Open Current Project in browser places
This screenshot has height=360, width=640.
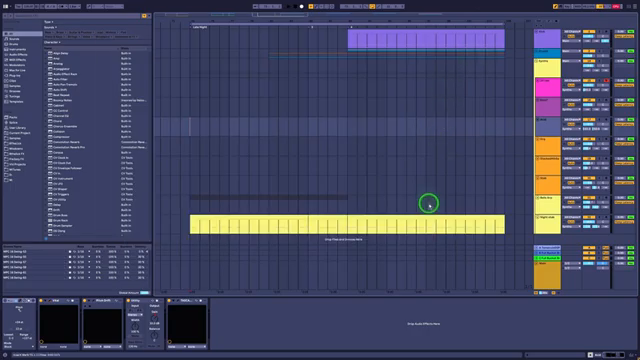pyautogui.click(x=20, y=133)
